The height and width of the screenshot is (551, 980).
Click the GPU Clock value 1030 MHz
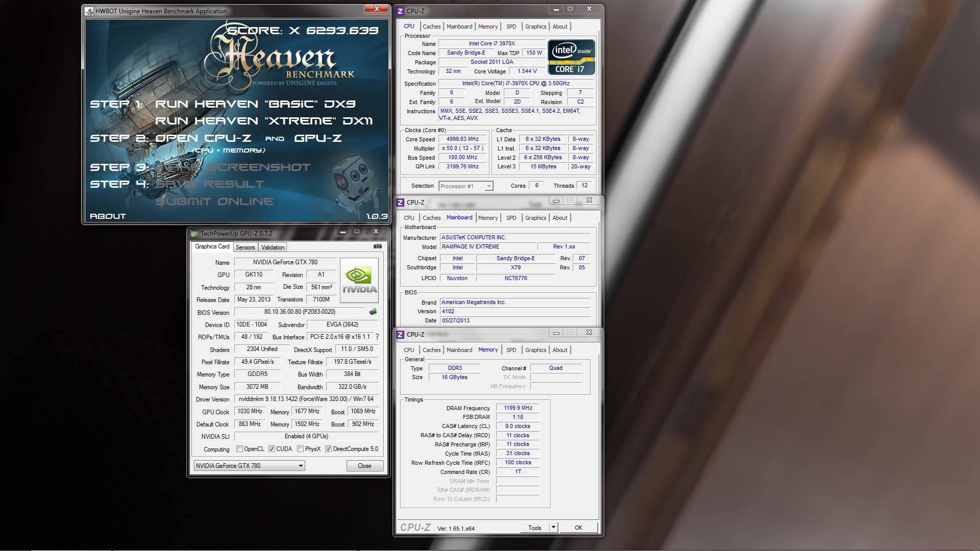[x=250, y=411]
